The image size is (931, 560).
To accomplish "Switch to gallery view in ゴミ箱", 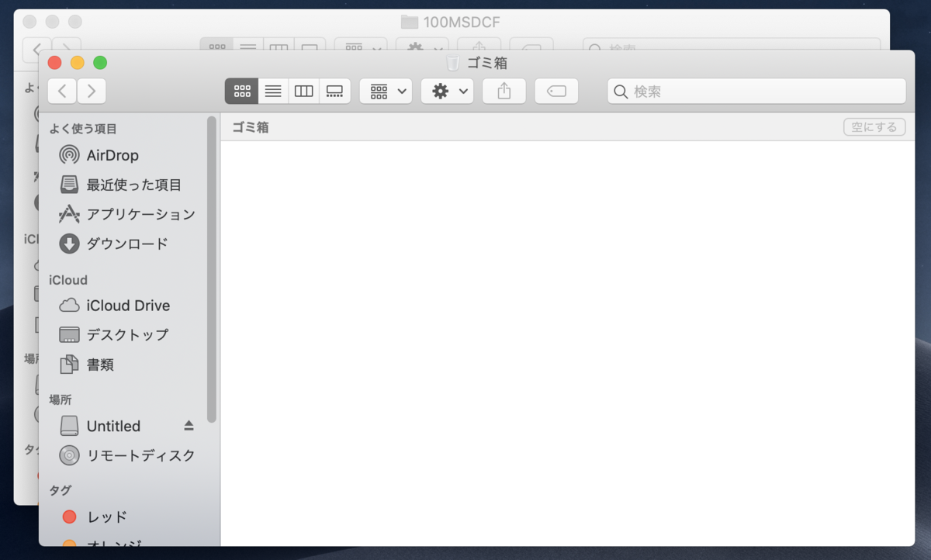I will 335,91.
